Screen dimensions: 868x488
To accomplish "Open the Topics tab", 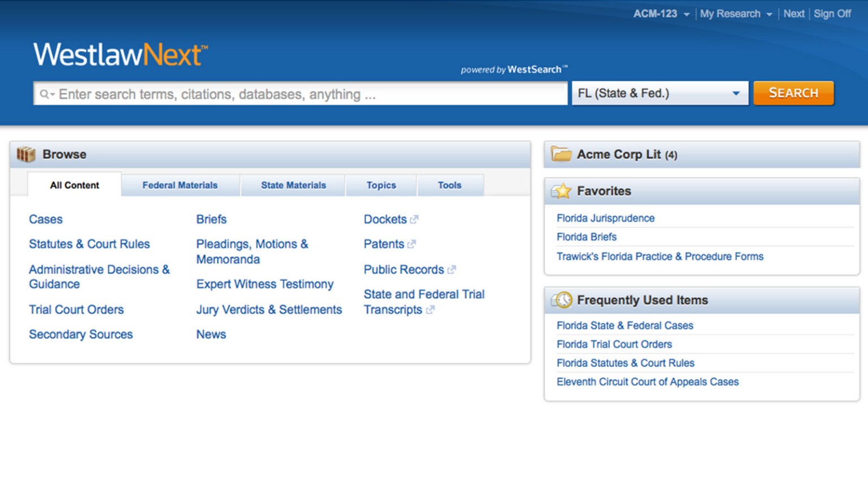I will [381, 185].
